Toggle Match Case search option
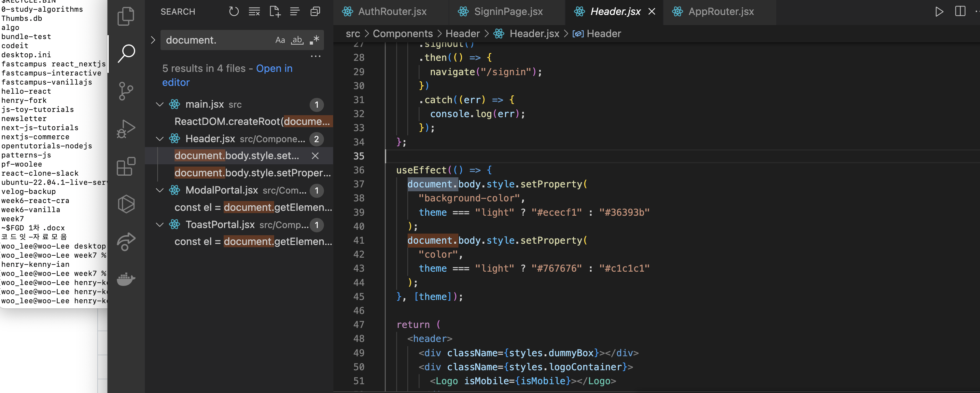 pos(280,40)
